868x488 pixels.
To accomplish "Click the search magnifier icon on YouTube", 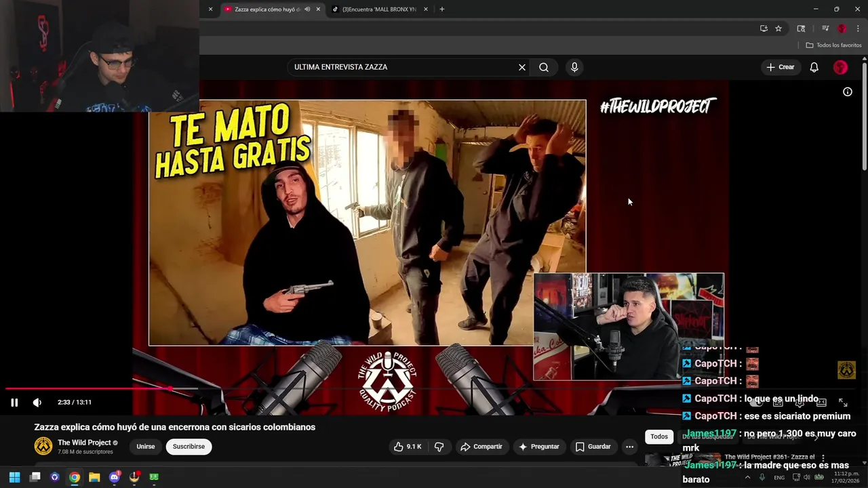I will pos(544,67).
